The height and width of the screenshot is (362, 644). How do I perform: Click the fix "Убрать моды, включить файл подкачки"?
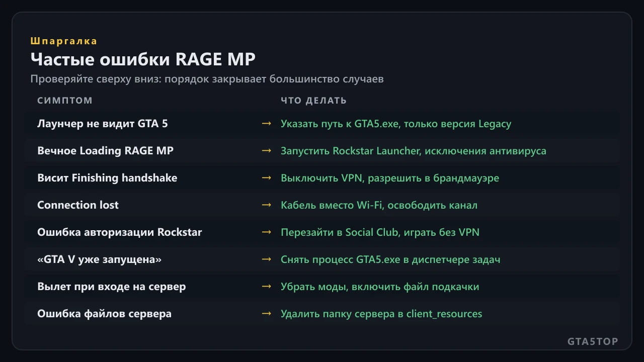(380, 287)
